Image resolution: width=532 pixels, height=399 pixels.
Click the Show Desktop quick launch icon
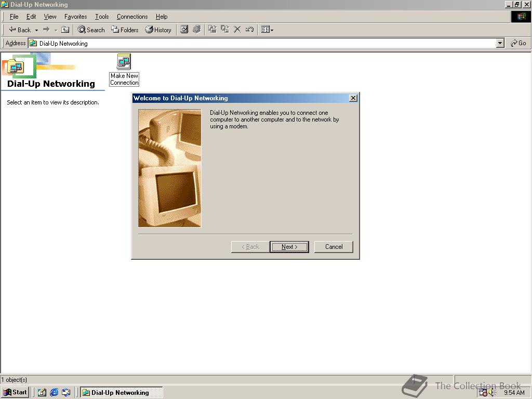pos(42,393)
